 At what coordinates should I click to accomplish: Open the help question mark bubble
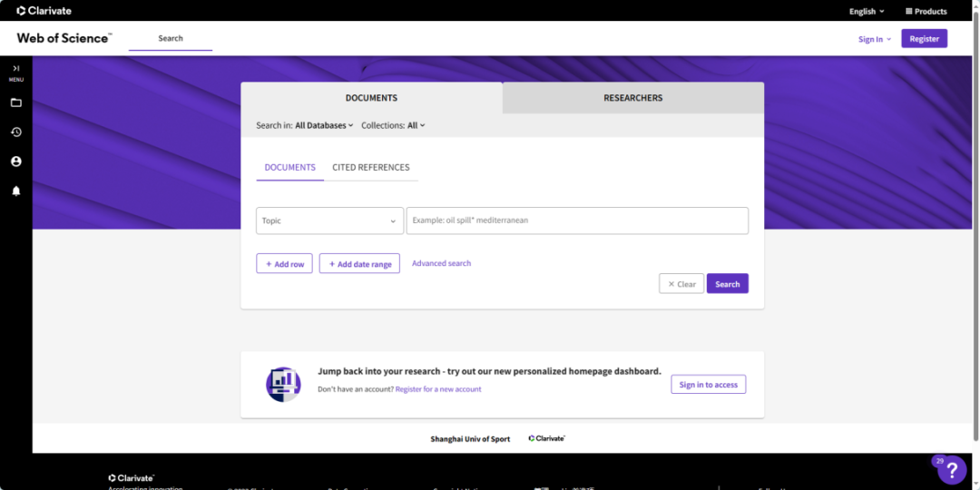(x=952, y=469)
